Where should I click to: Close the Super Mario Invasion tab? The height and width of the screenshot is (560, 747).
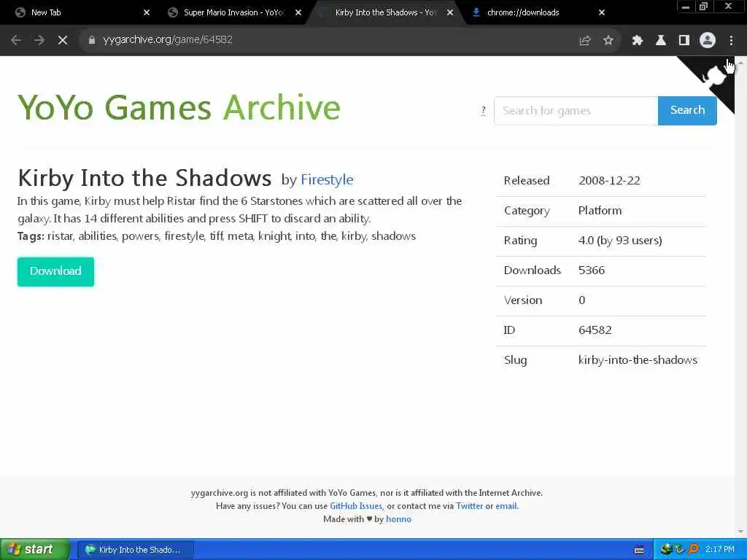coord(298,12)
